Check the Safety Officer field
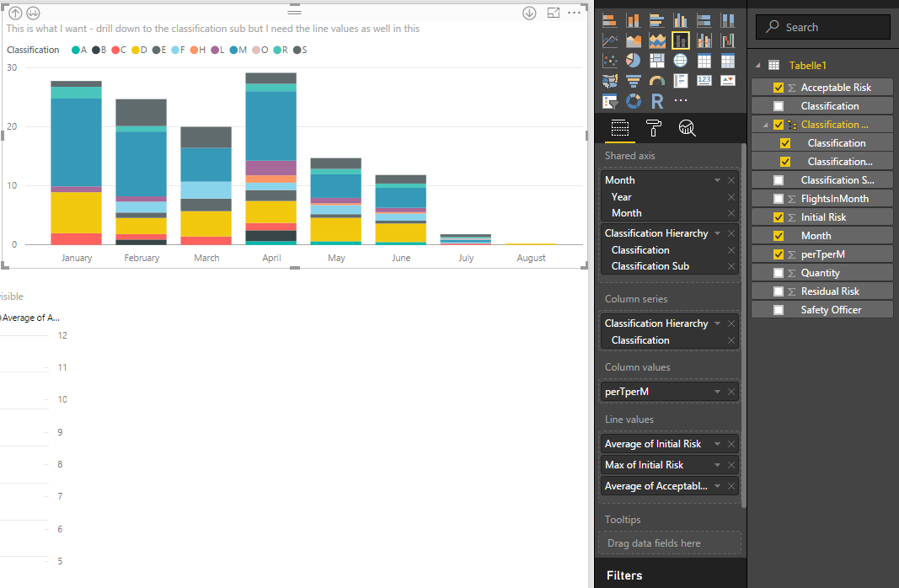The width and height of the screenshot is (899, 588). click(x=778, y=310)
